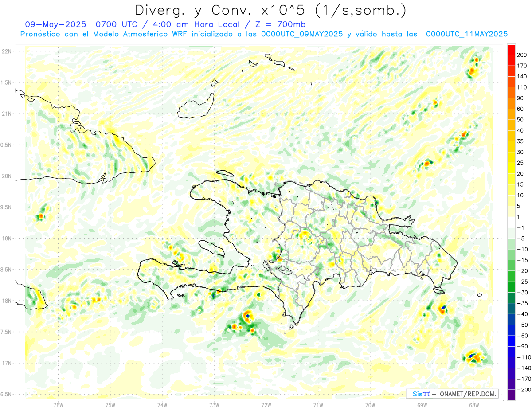
Task: Click the "72W" longitude label
Action: tap(266, 405)
